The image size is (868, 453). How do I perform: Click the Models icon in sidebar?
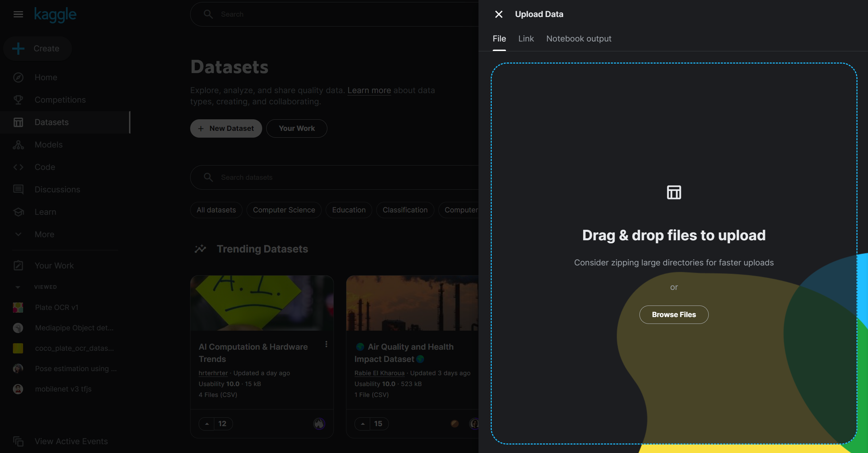tap(18, 145)
